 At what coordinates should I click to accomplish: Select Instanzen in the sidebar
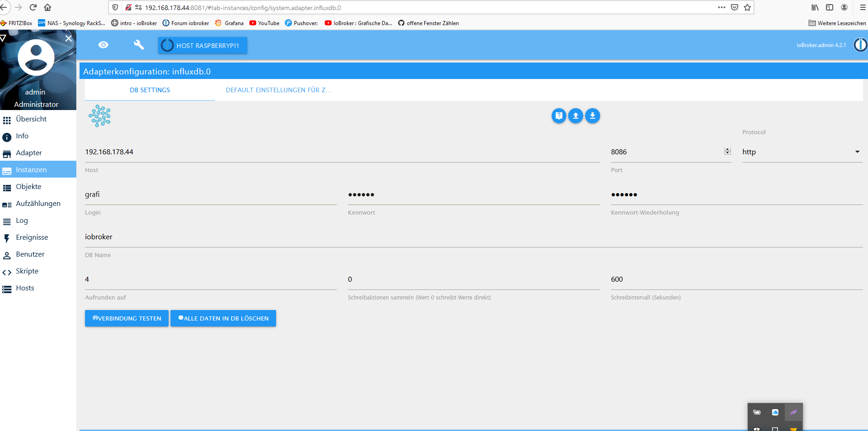[x=38, y=169]
